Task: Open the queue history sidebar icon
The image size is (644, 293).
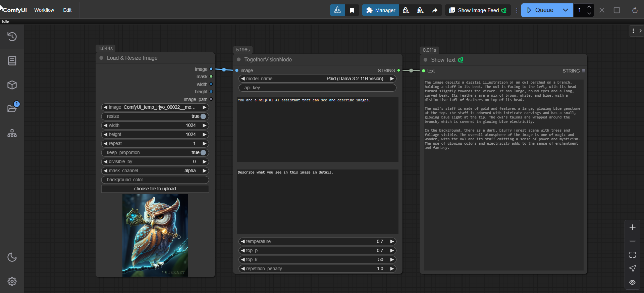Action: tap(12, 37)
